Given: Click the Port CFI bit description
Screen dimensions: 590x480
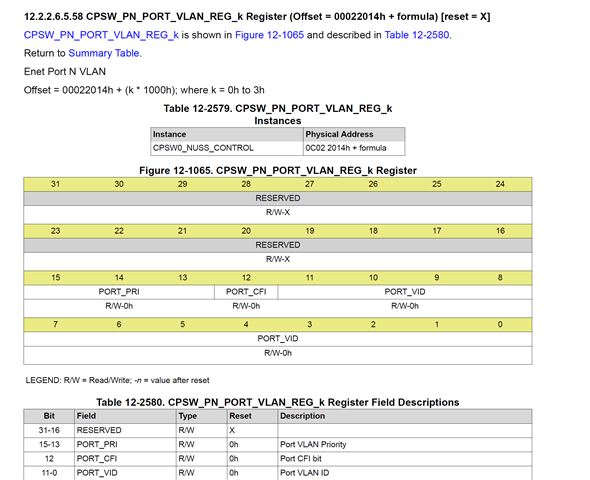Looking at the screenshot, I should tap(301, 459).
